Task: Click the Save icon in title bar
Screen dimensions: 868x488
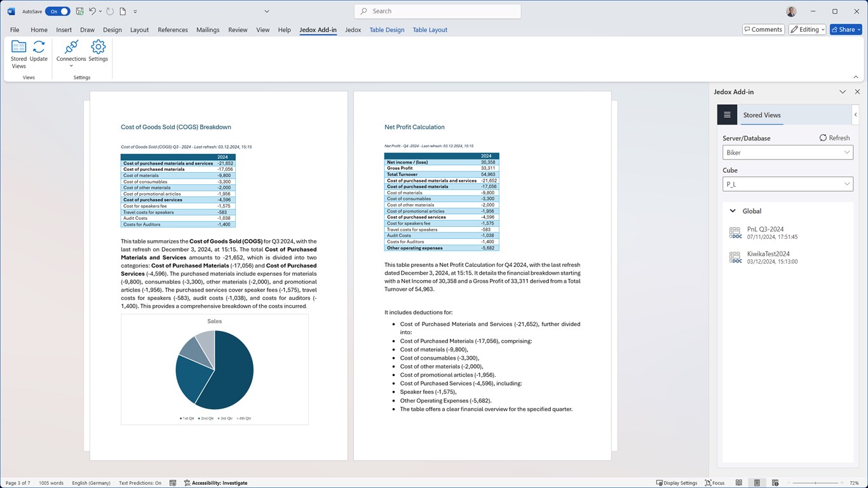Action: (79, 11)
